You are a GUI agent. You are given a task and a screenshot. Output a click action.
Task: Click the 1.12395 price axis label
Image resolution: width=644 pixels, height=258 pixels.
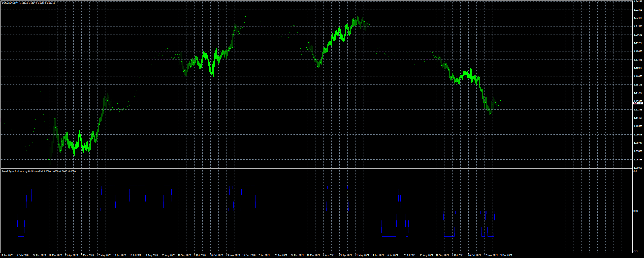[x=638, y=110]
